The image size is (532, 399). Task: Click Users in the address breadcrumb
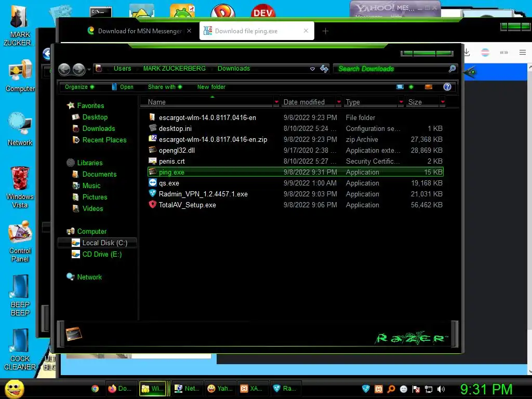point(122,69)
